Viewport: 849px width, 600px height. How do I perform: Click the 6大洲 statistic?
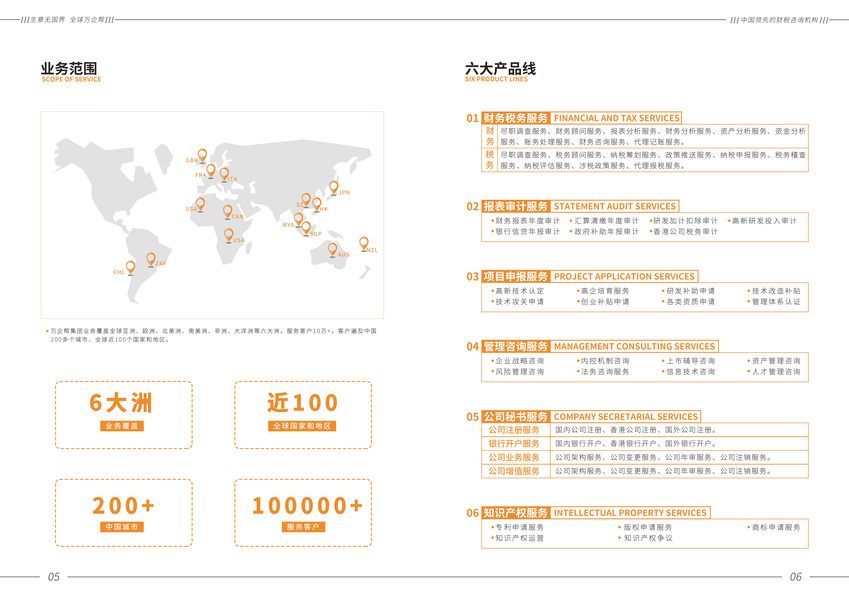[121, 403]
